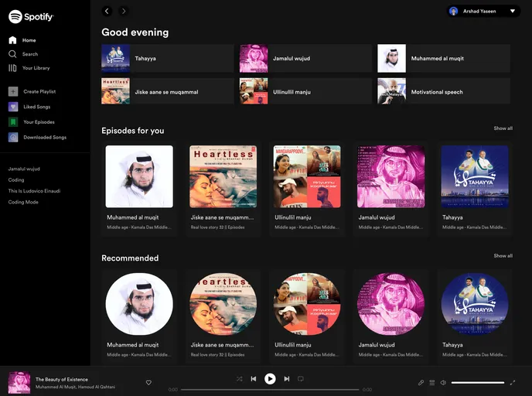
Task: Open Jamalul wujud circular Recommended cover
Action: [390, 304]
